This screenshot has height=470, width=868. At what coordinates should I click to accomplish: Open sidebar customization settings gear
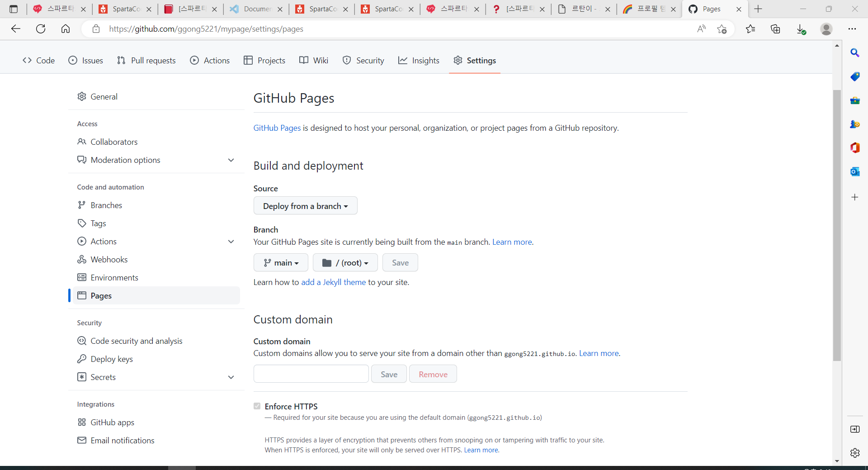click(855, 453)
